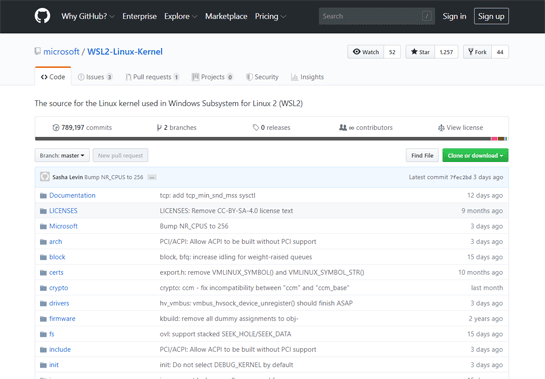Click the contributors people icon

pyautogui.click(x=343, y=128)
